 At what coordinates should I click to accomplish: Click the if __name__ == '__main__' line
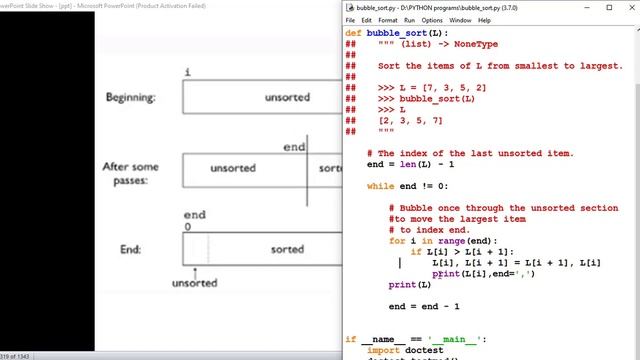(x=416, y=339)
